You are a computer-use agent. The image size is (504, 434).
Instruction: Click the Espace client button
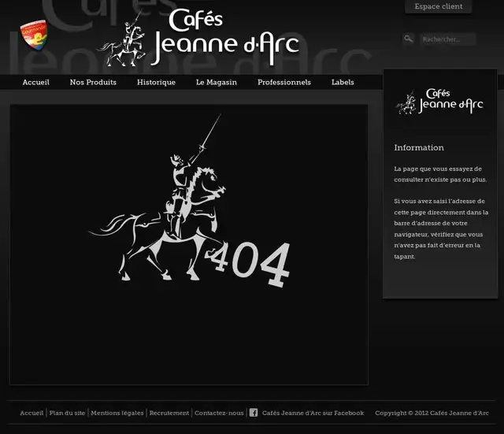pos(439,6)
